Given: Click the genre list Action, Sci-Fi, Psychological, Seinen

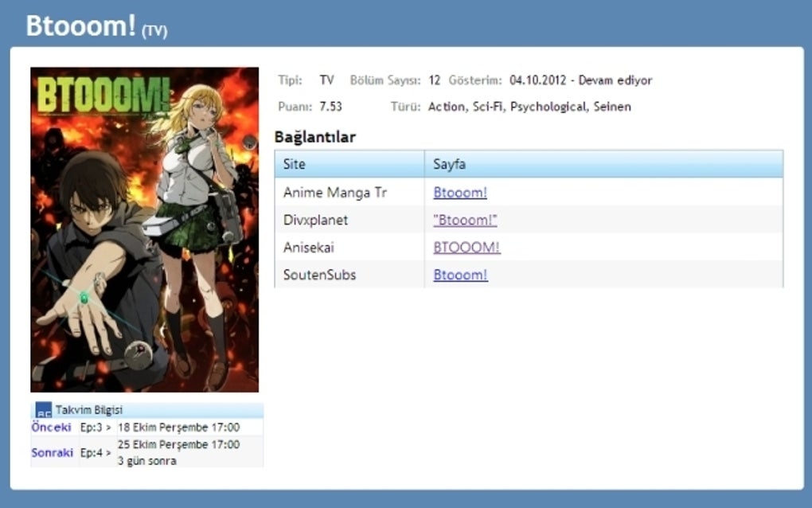Looking at the screenshot, I should 529,107.
